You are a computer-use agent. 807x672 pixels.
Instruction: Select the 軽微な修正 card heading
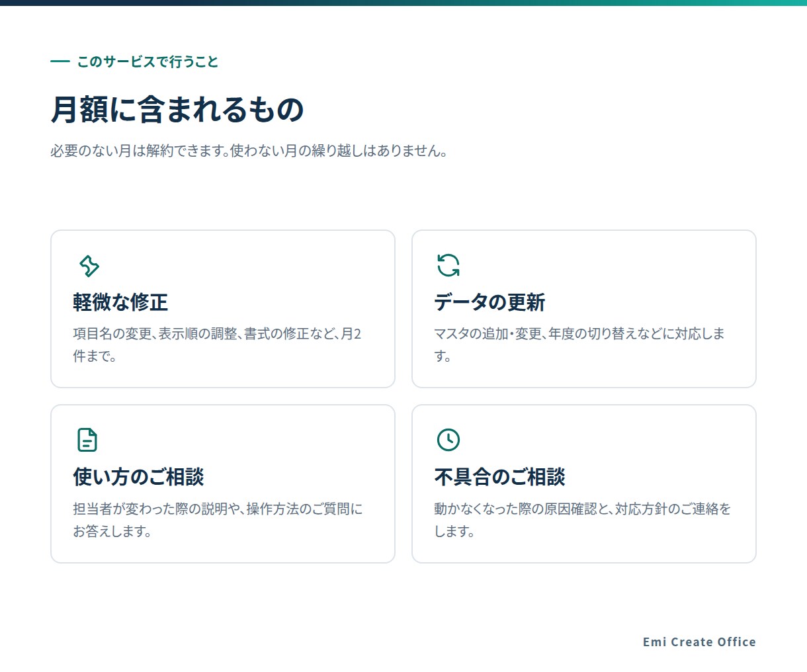coord(120,302)
